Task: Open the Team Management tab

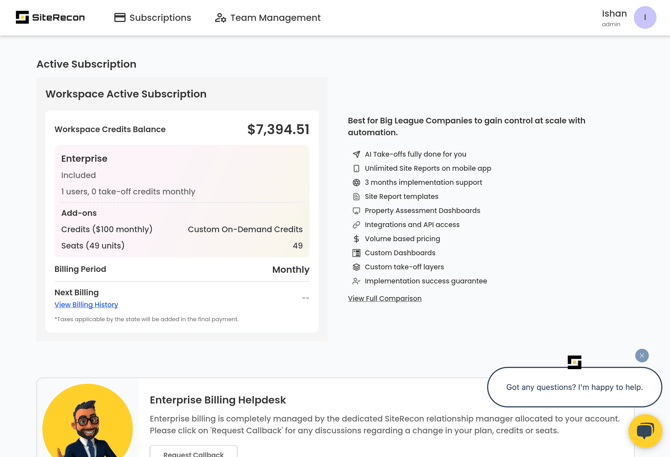Action: [x=267, y=18]
